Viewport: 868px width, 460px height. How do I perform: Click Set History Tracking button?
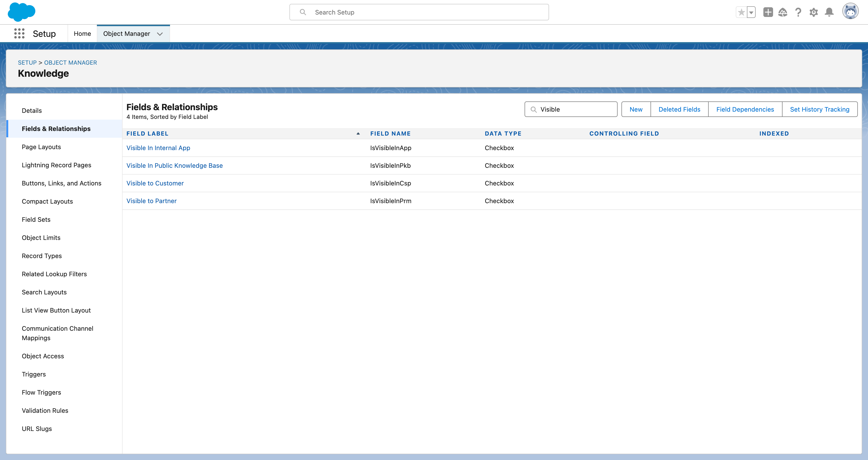tap(820, 109)
